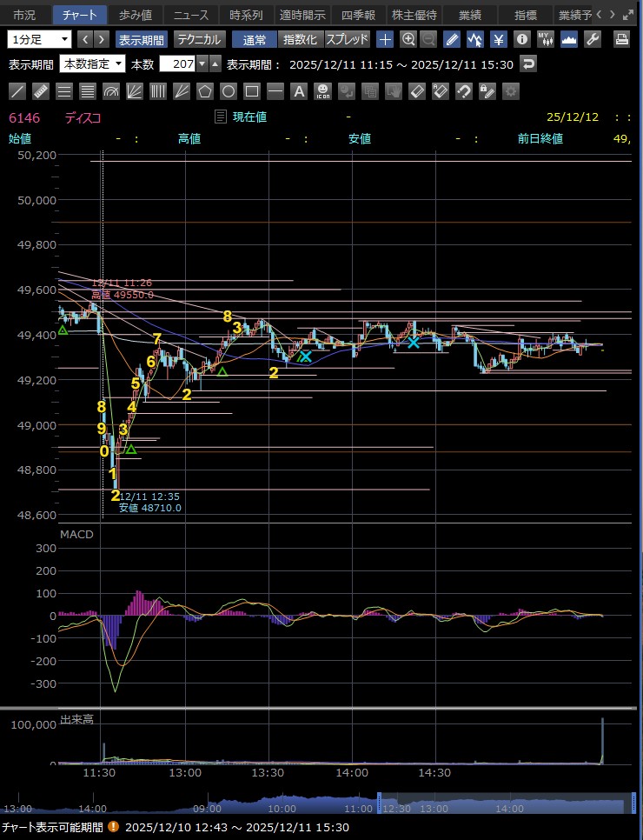The image size is (643, 840).
Task: Open chart settings with wrench icon
Action: (x=593, y=39)
